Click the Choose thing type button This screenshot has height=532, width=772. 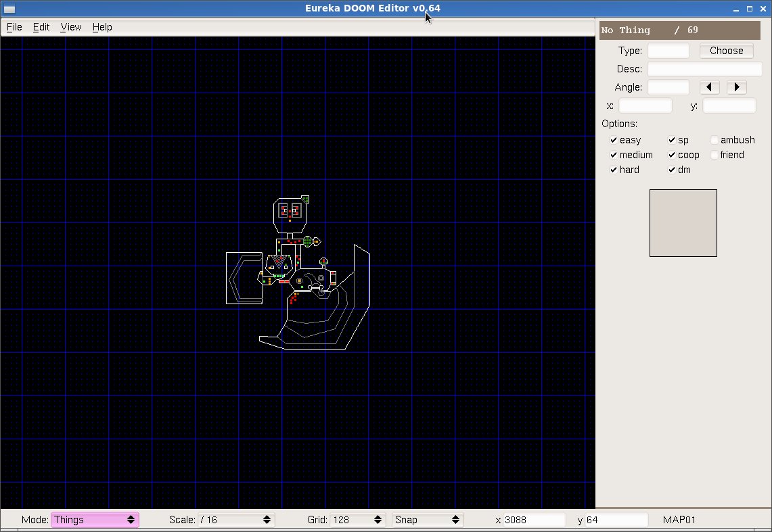click(x=726, y=51)
